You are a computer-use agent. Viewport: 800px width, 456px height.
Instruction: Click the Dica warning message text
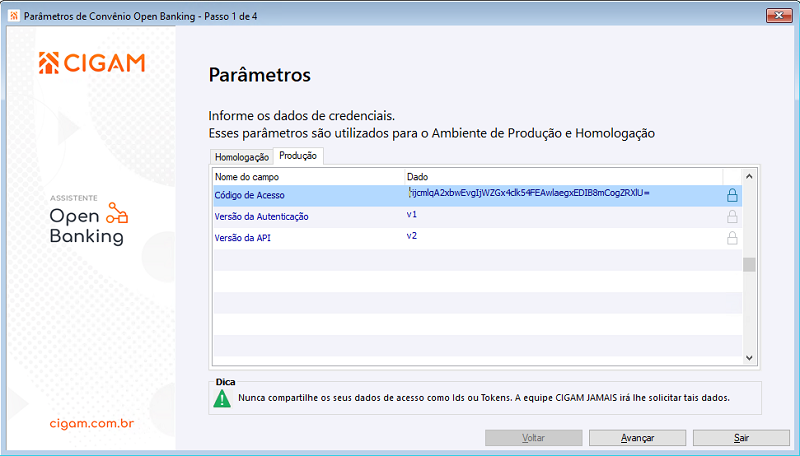[x=484, y=398]
